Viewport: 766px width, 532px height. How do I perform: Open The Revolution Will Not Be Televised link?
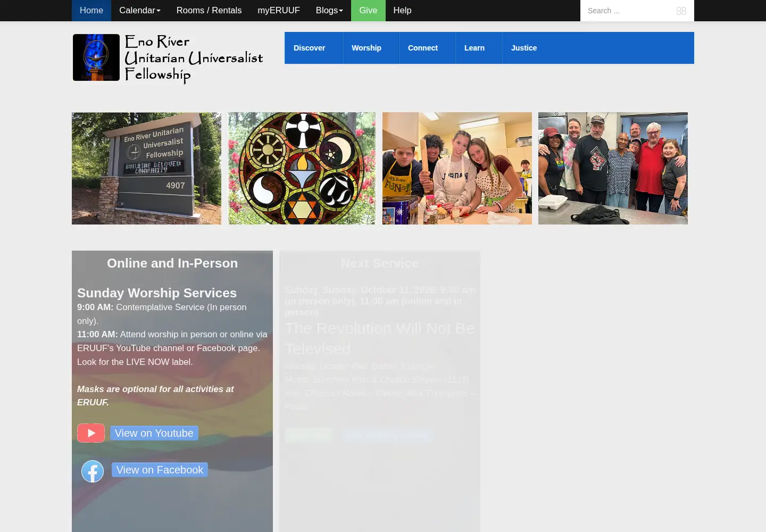(379, 338)
